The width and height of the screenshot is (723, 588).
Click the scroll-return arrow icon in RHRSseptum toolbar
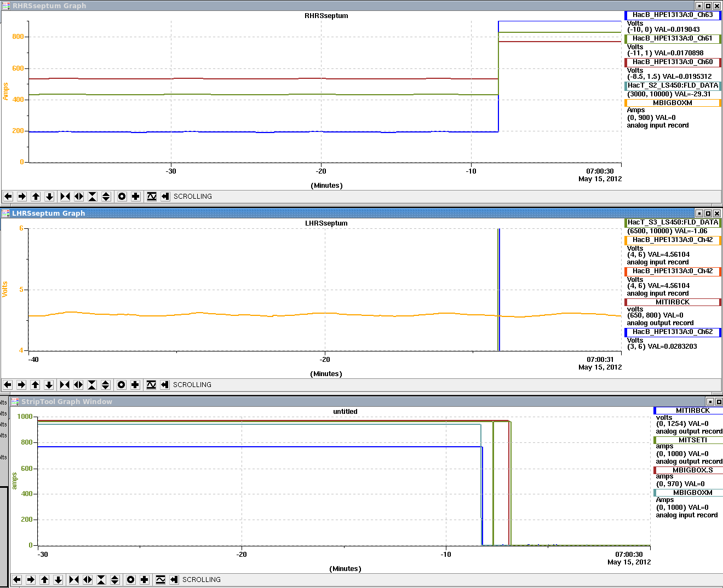point(165,196)
